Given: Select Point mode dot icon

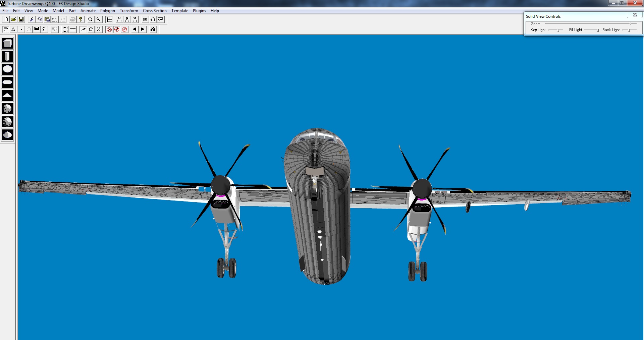Looking at the screenshot, I should (x=21, y=30).
